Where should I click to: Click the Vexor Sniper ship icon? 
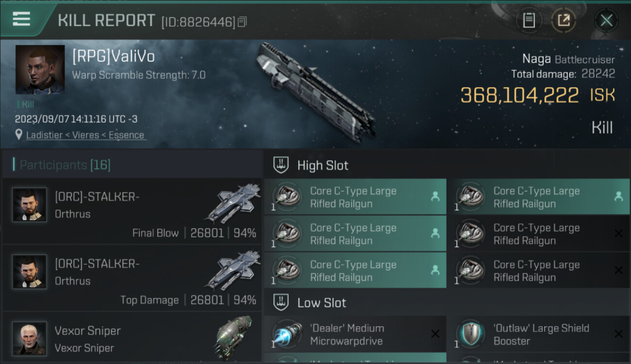234,336
